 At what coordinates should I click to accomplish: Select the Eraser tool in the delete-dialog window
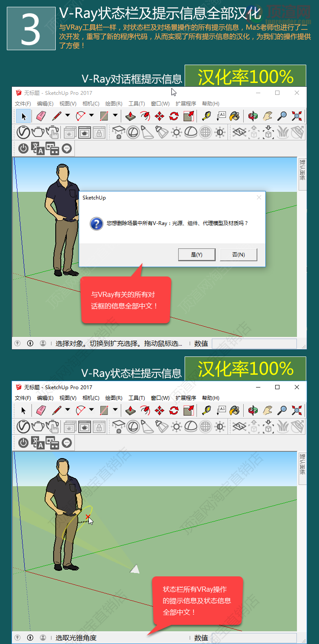(41, 116)
